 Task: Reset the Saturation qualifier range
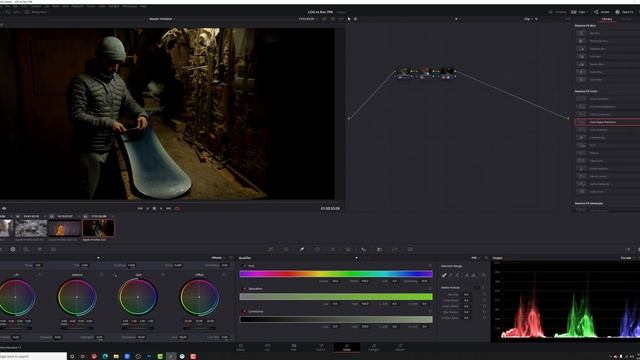[430, 289]
